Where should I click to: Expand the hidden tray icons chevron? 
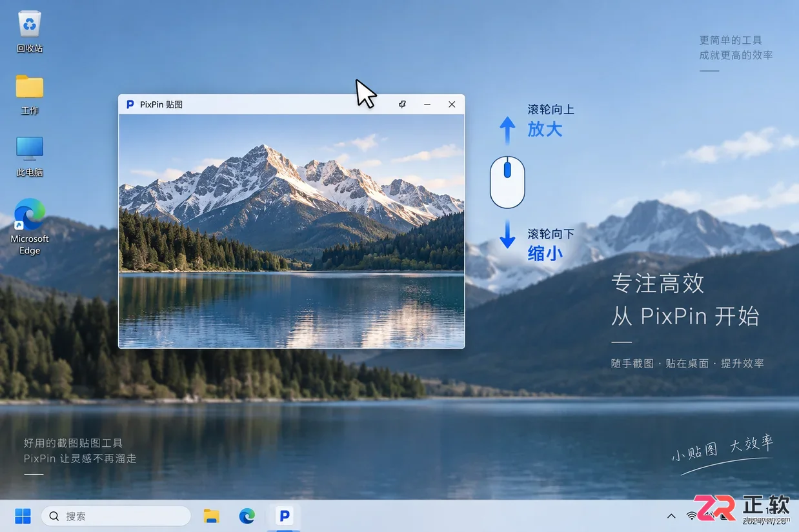[x=671, y=516]
